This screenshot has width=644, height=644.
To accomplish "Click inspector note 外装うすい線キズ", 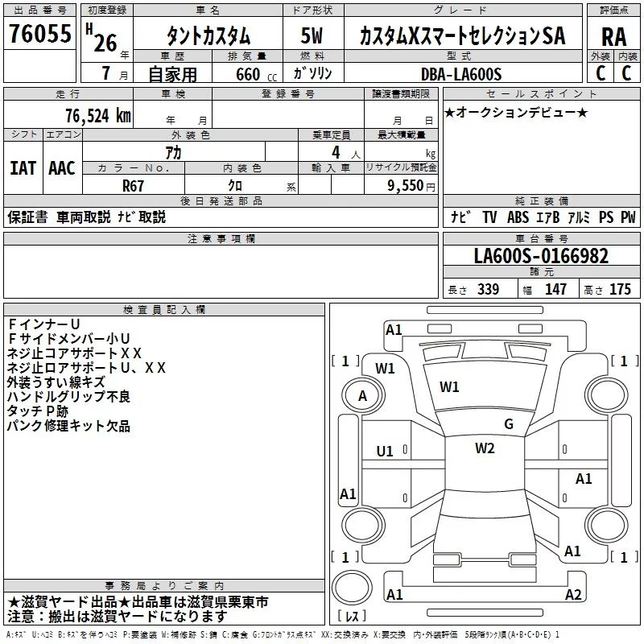I will point(56,382).
